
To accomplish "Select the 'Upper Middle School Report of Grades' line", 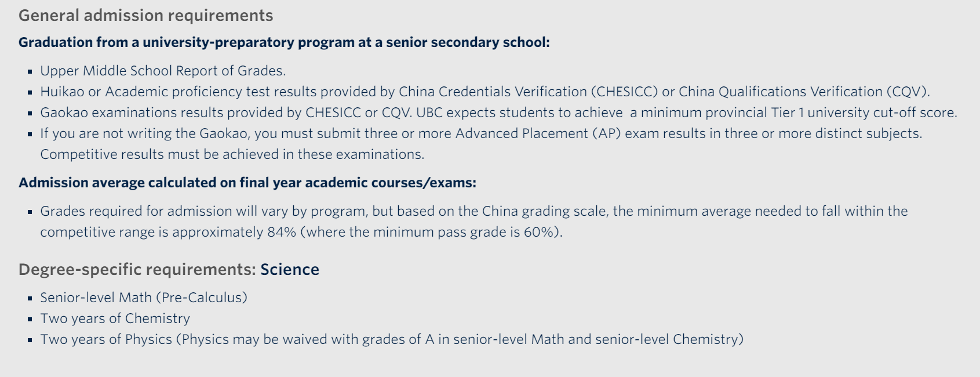I will pos(162,71).
